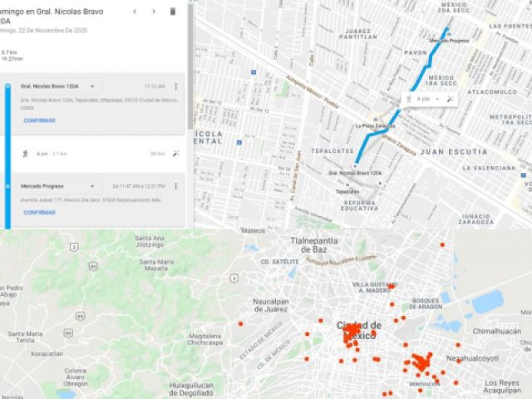Screen dimensions: 532x399
Task: Go to the previous day arrow
Action: click(x=135, y=11)
